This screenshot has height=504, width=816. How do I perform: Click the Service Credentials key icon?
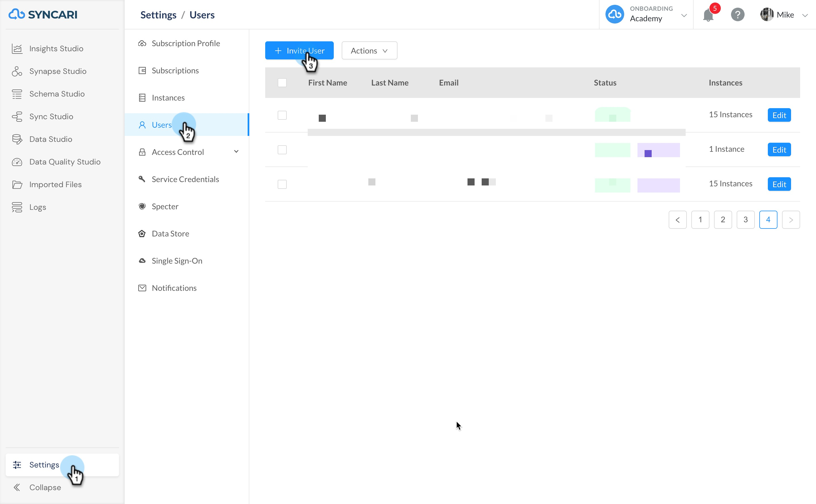(x=142, y=179)
